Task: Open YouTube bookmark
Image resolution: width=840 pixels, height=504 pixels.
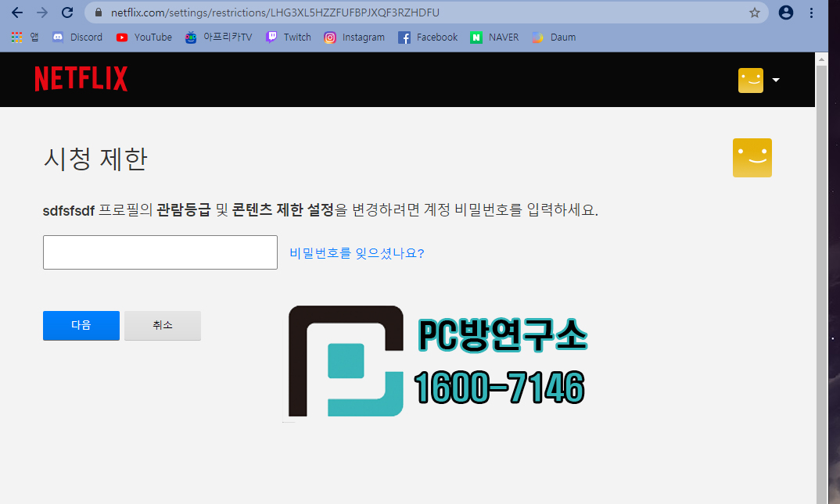Action: click(x=144, y=38)
